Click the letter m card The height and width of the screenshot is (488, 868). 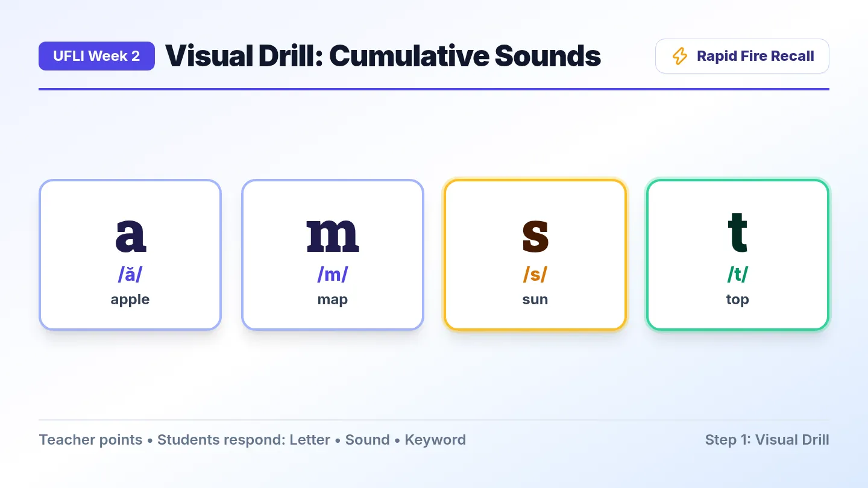(x=333, y=255)
